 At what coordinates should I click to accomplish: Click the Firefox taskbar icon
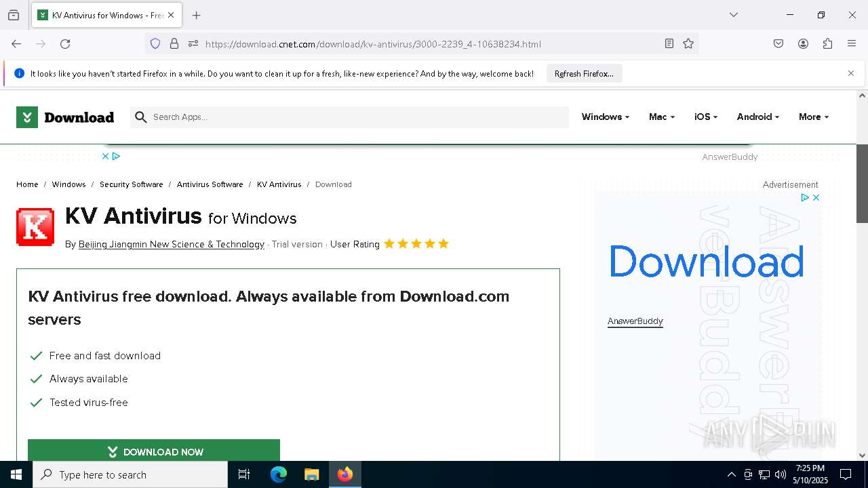point(345,474)
